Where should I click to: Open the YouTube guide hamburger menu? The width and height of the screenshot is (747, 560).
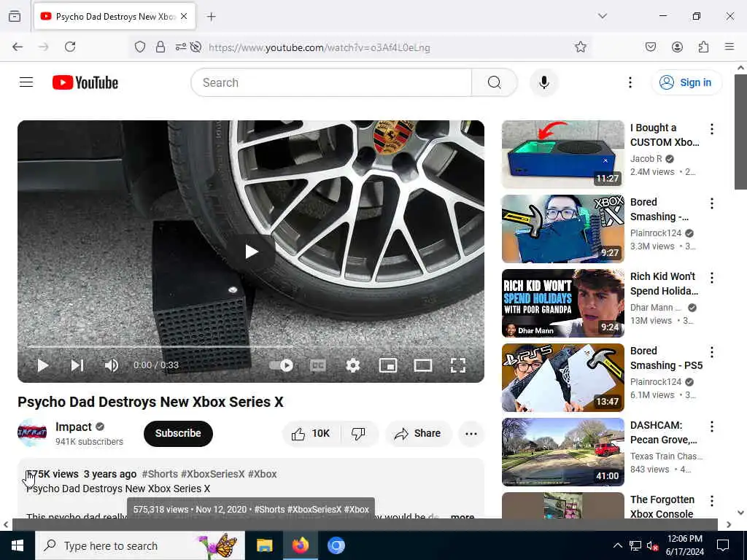click(x=26, y=82)
